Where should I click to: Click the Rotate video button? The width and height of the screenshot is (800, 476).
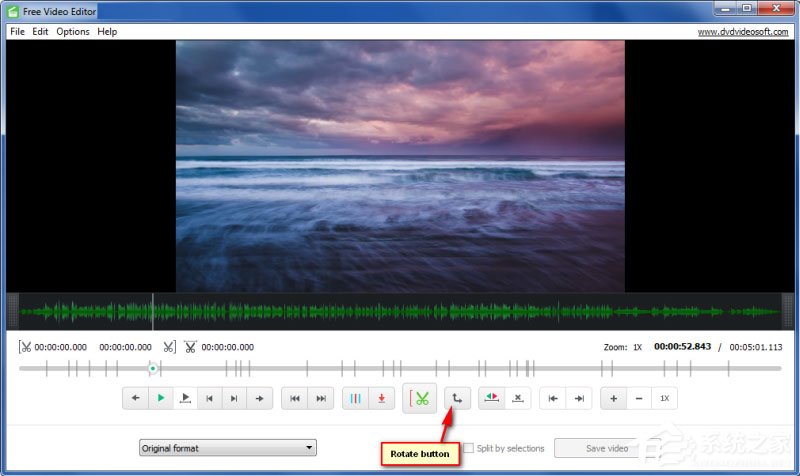(x=456, y=398)
